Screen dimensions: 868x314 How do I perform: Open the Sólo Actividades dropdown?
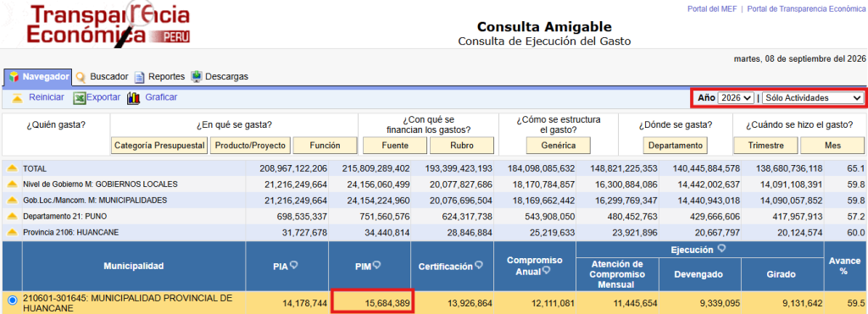(813, 98)
